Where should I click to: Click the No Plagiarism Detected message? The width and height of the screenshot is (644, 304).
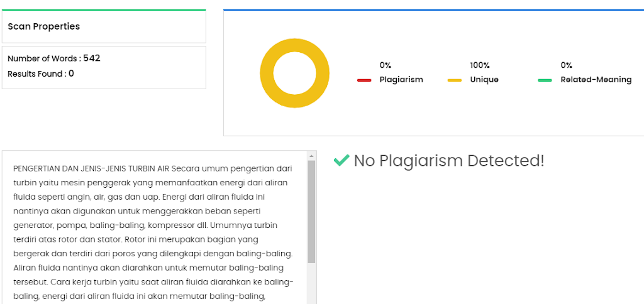pyautogui.click(x=448, y=161)
